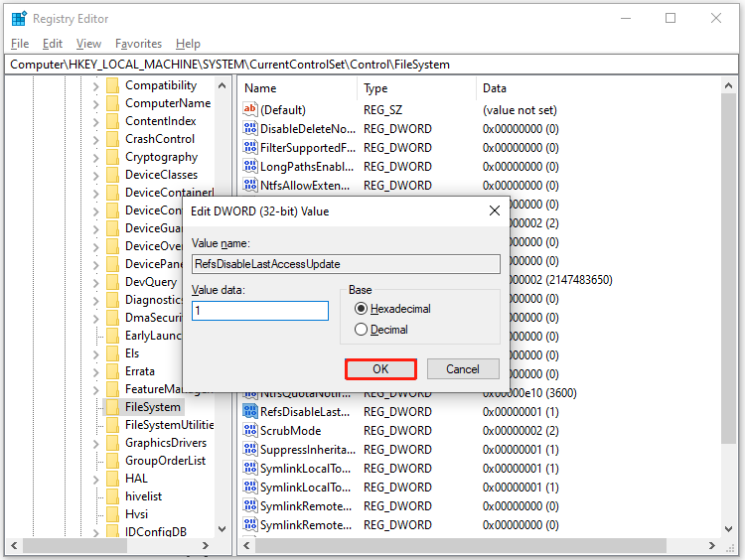The image size is (745, 560).
Task: Click the values pane vertical scrollbar thumb
Action: click(728, 268)
